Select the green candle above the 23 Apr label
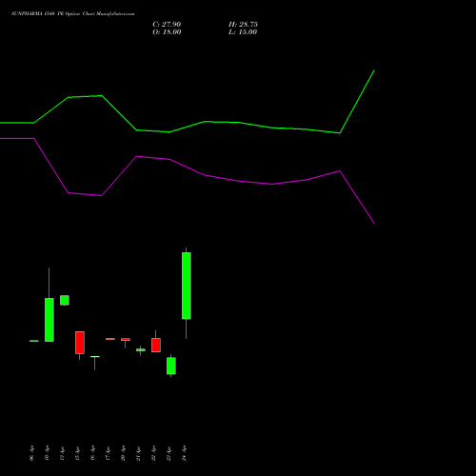Screen dimensions: 476x476 coord(171,366)
